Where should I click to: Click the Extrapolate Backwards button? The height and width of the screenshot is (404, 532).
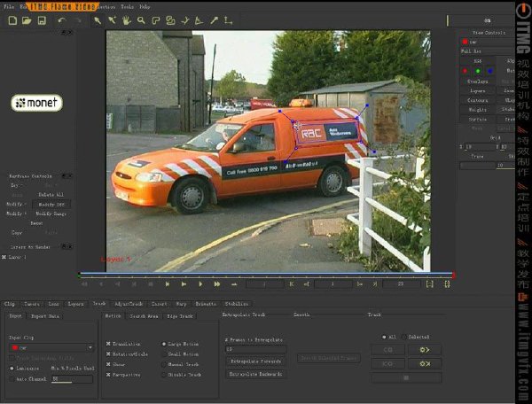pyautogui.click(x=256, y=374)
